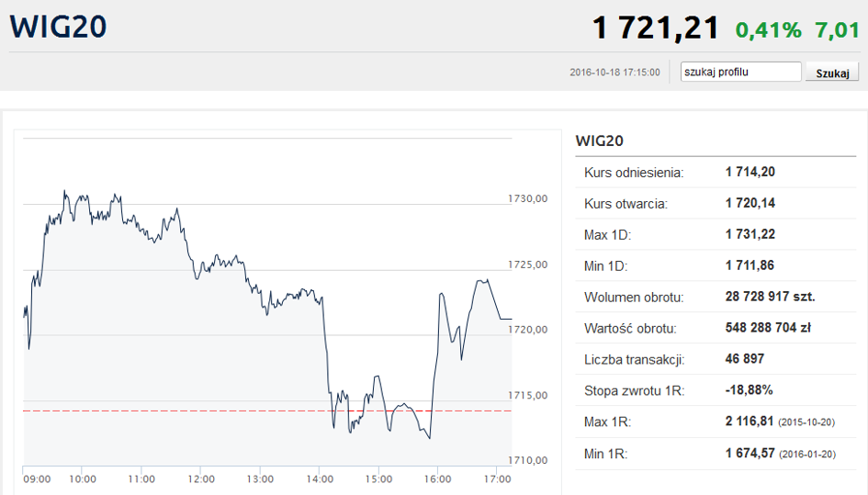The height and width of the screenshot is (495, 868).
Task: Click the green 0,41% percentage change
Action: pyautogui.click(x=769, y=30)
